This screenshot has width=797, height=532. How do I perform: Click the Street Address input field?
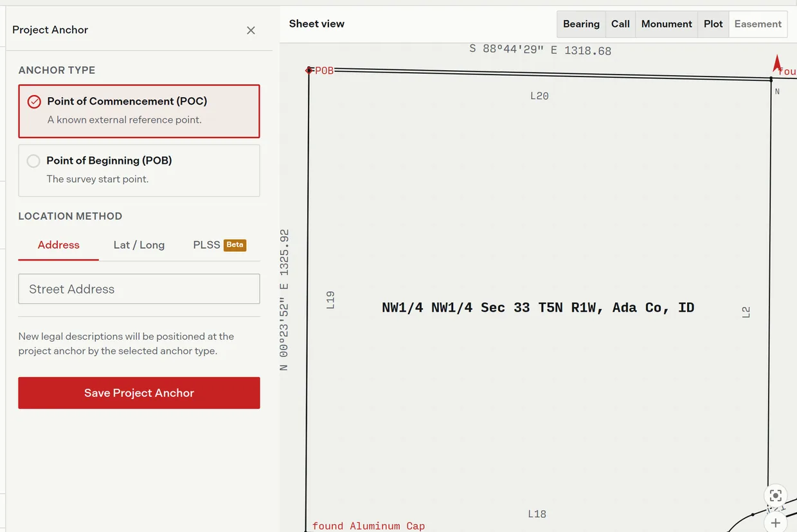tap(139, 289)
